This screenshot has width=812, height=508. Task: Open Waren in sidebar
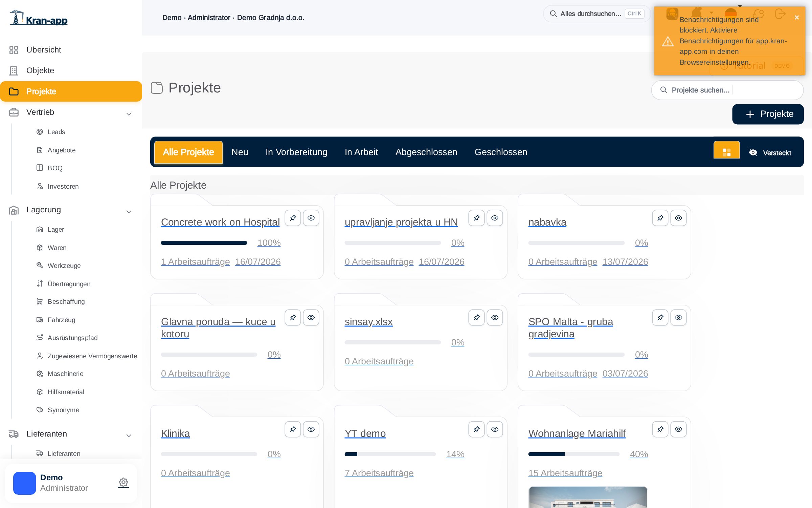pyautogui.click(x=57, y=248)
